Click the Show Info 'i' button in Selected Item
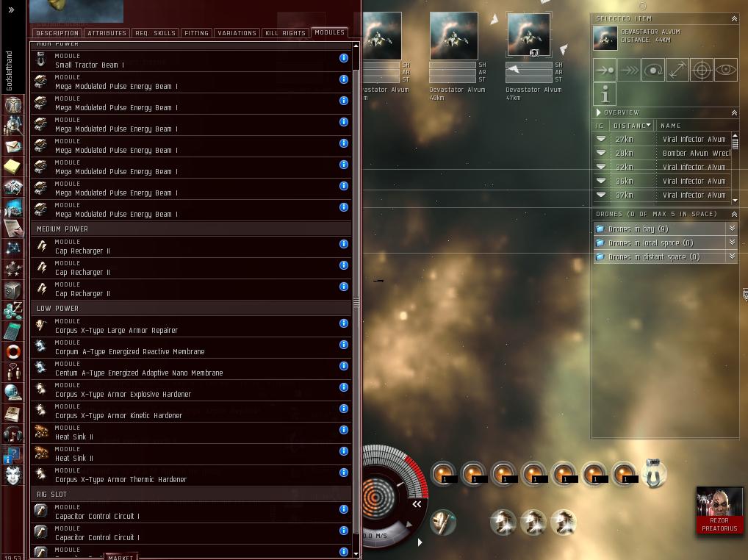Viewport: 748px width, 560px height. [x=605, y=94]
